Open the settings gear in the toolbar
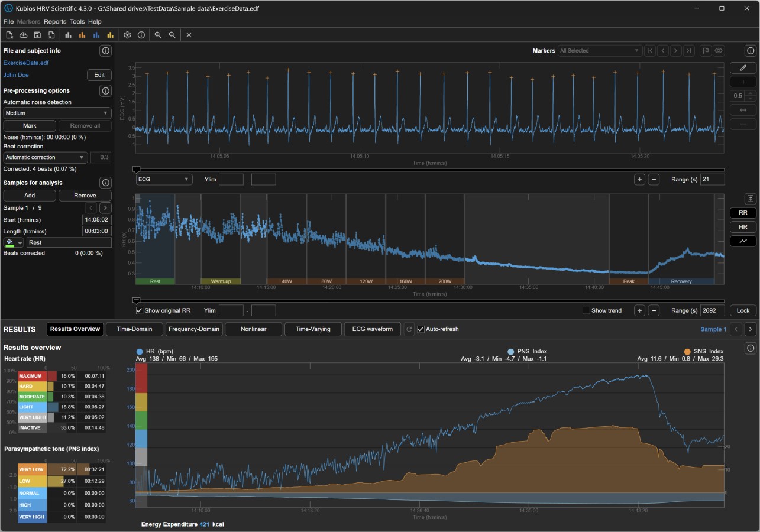This screenshot has height=532, width=760. coord(127,35)
